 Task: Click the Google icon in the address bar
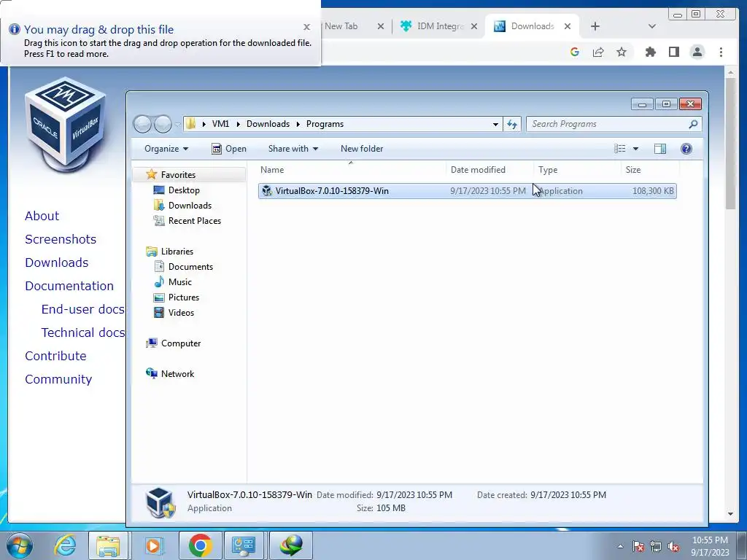575,52
